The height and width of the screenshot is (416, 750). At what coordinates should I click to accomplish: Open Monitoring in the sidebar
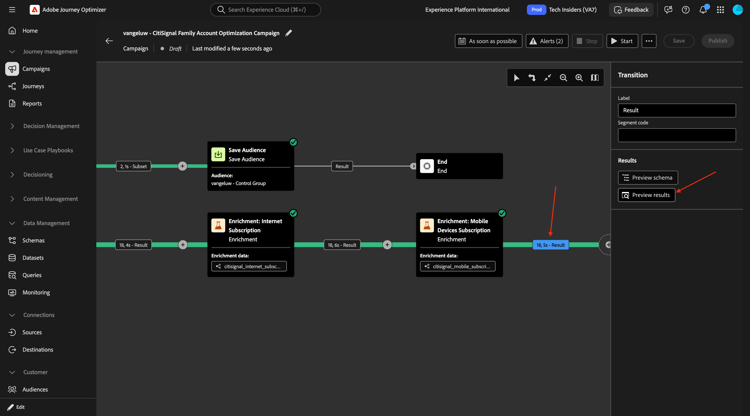(36, 292)
